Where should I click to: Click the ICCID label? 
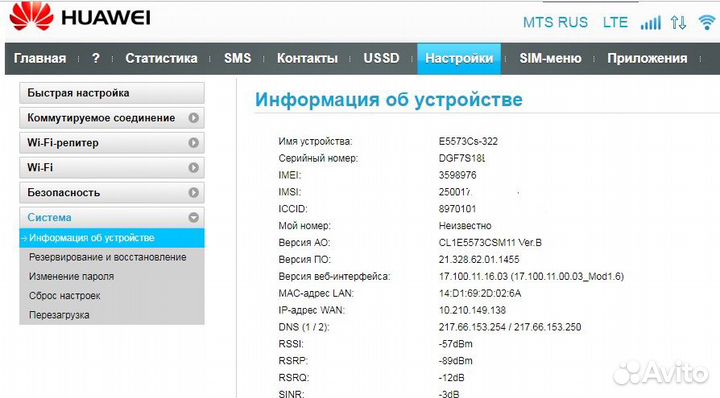click(292, 209)
